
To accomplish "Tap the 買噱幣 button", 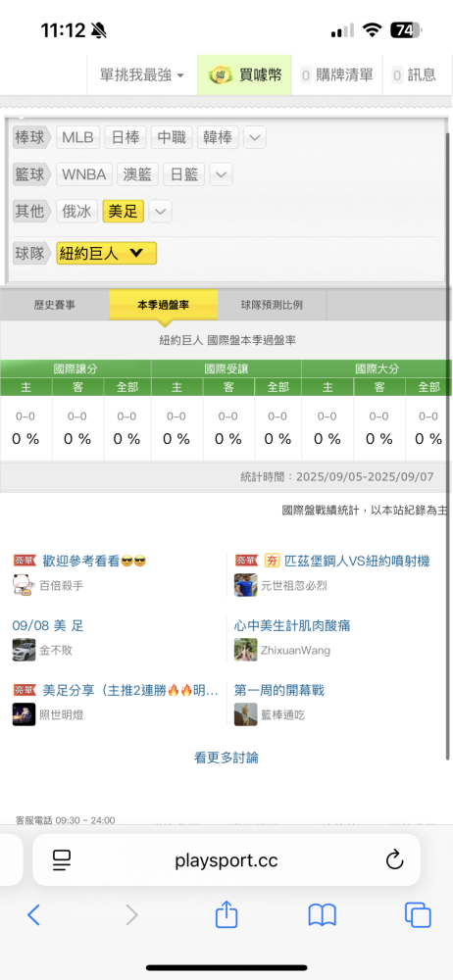I will click(245, 75).
